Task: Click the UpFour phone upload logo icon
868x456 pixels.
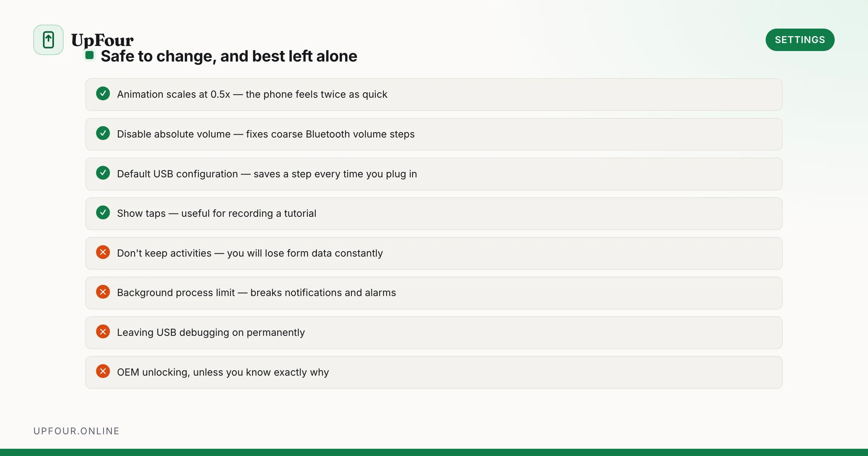Action: pos(48,40)
